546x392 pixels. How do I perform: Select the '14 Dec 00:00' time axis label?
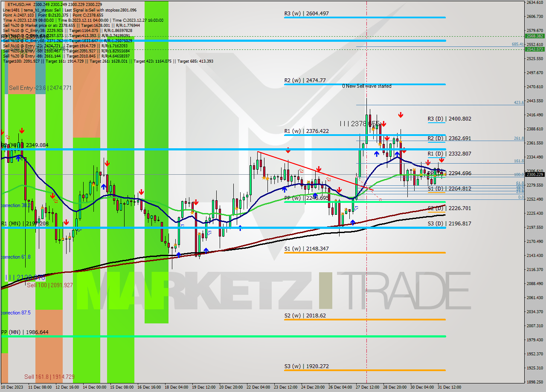click(x=94, y=387)
